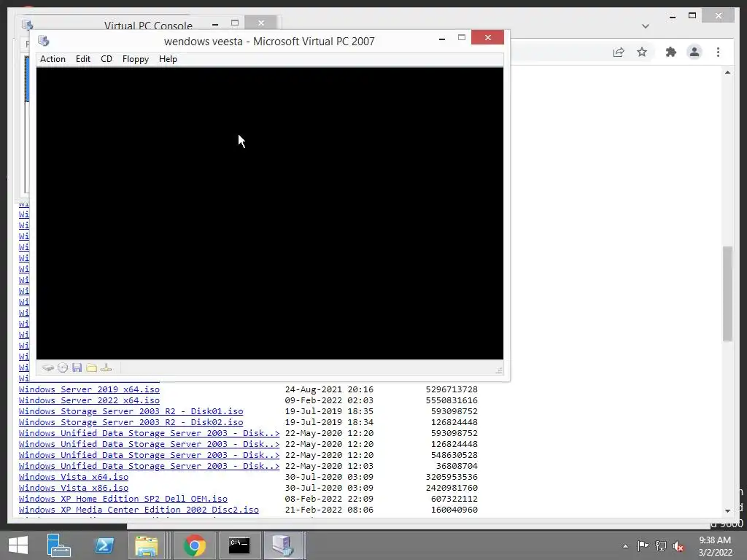Launch PowerShell from the taskbar

(104, 545)
